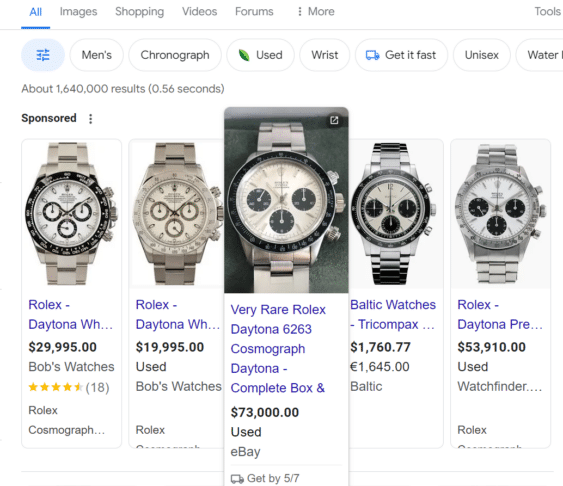Viewport: 563px width, 486px height.
Task: Open the Baltic Tricompax watch image
Action: 396,214
